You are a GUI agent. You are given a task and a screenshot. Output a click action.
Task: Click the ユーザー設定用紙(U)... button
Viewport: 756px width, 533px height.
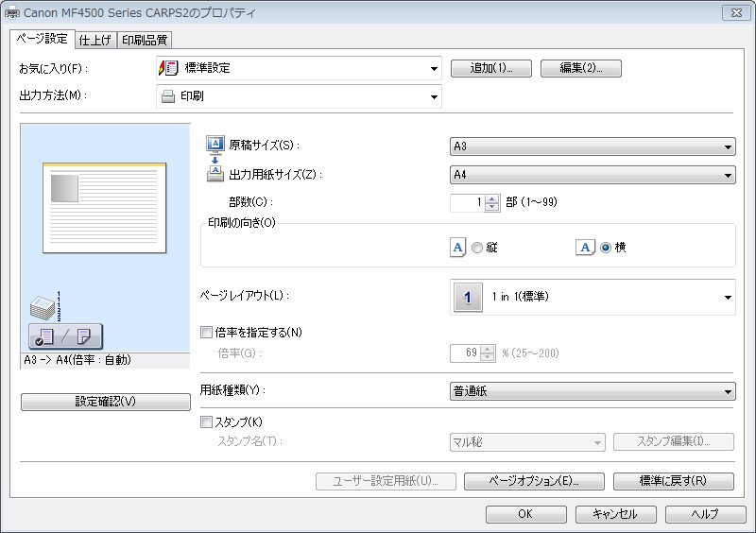[386, 481]
